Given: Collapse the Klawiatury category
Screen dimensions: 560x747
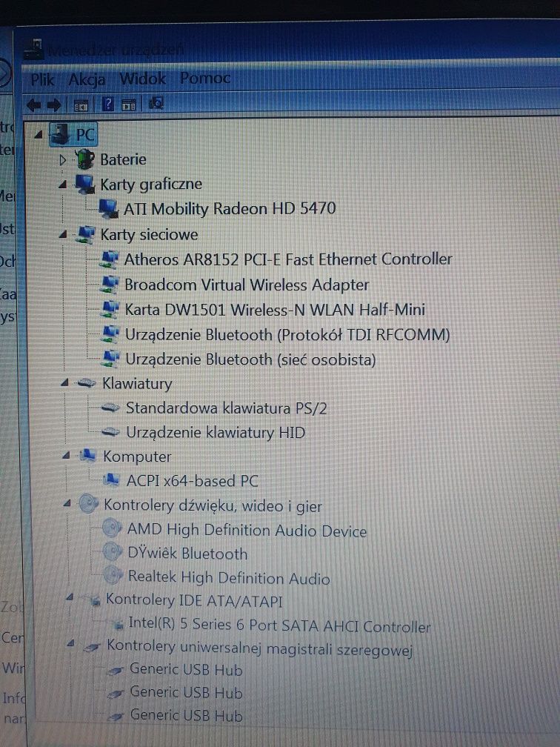Looking at the screenshot, I should pos(65,382).
